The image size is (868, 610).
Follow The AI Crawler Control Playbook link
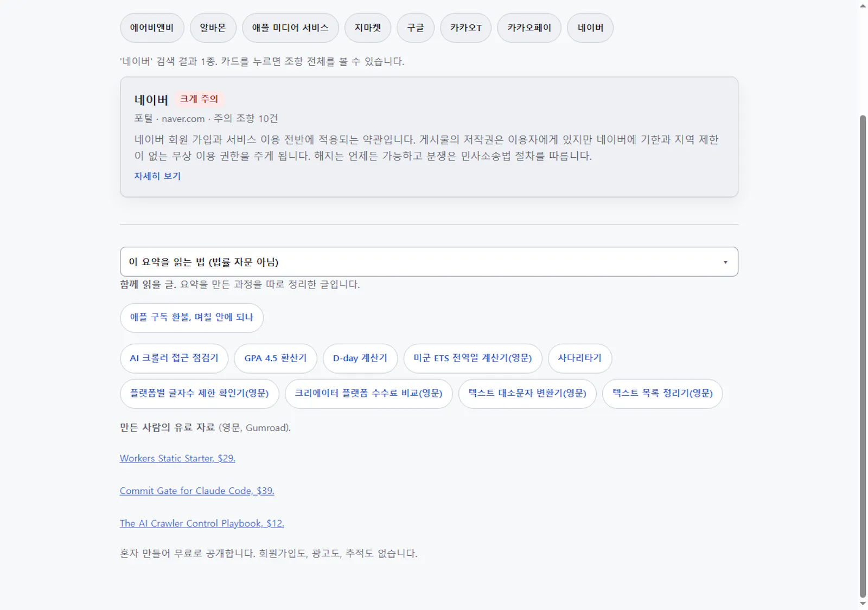pyautogui.click(x=202, y=523)
